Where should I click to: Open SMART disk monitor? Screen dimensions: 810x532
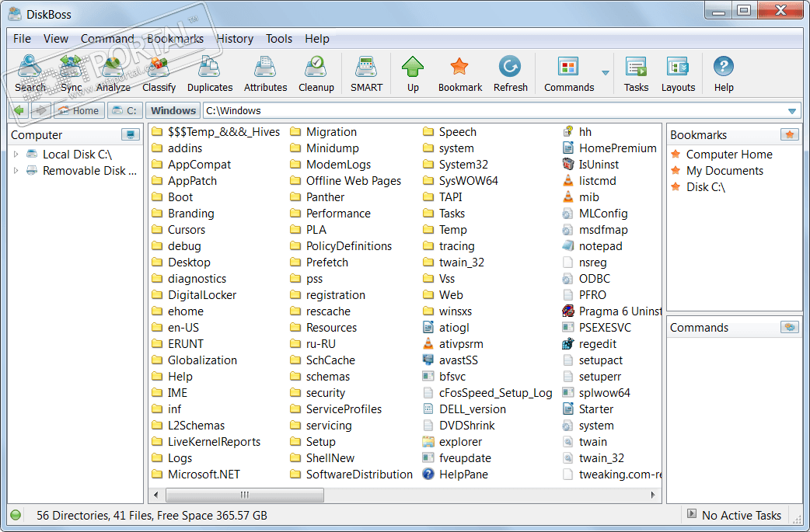(x=366, y=74)
